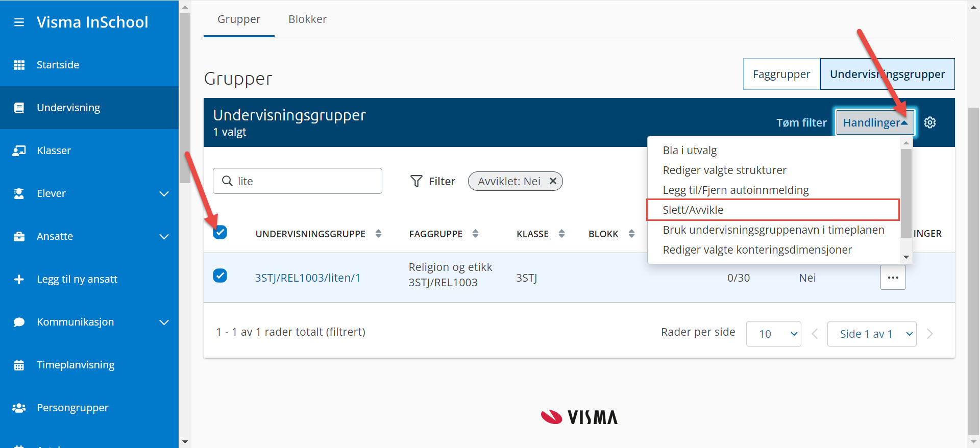
Task: Open the hamburger menu icon
Action: [x=19, y=22]
